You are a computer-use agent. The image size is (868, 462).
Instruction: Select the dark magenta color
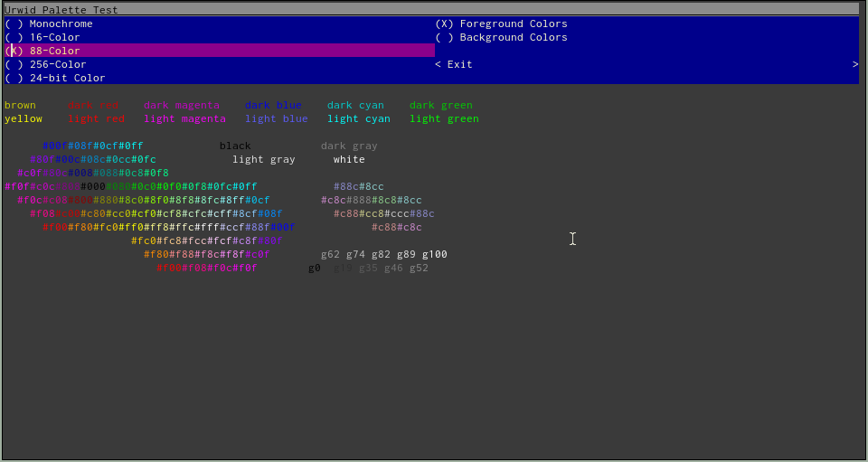coord(182,105)
